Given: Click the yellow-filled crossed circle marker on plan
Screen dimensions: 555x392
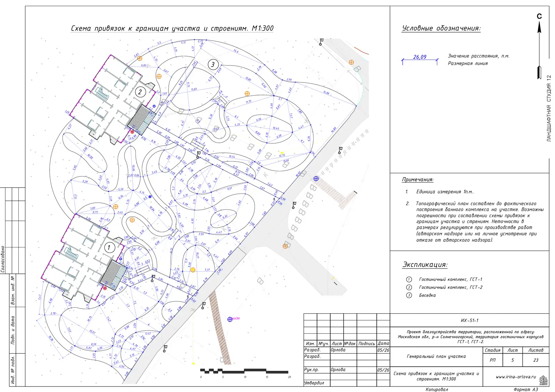Looking at the screenshot, I should tap(193, 270).
